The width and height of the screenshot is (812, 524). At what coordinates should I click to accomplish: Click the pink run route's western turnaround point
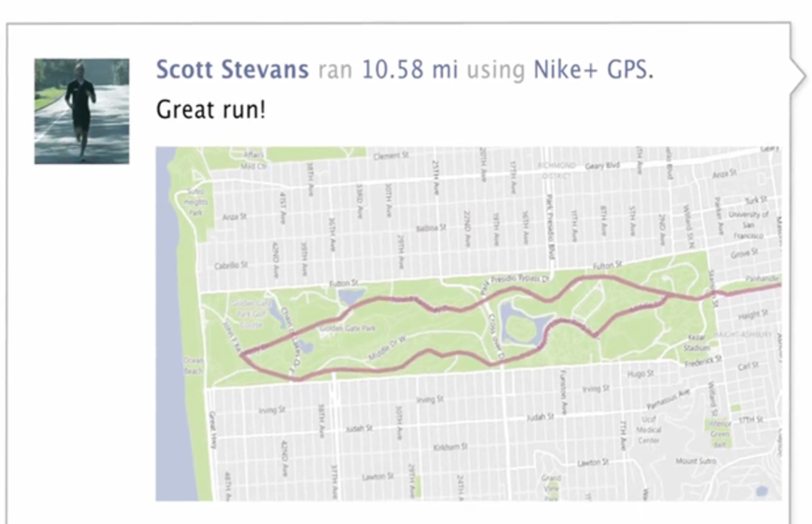(x=242, y=354)
